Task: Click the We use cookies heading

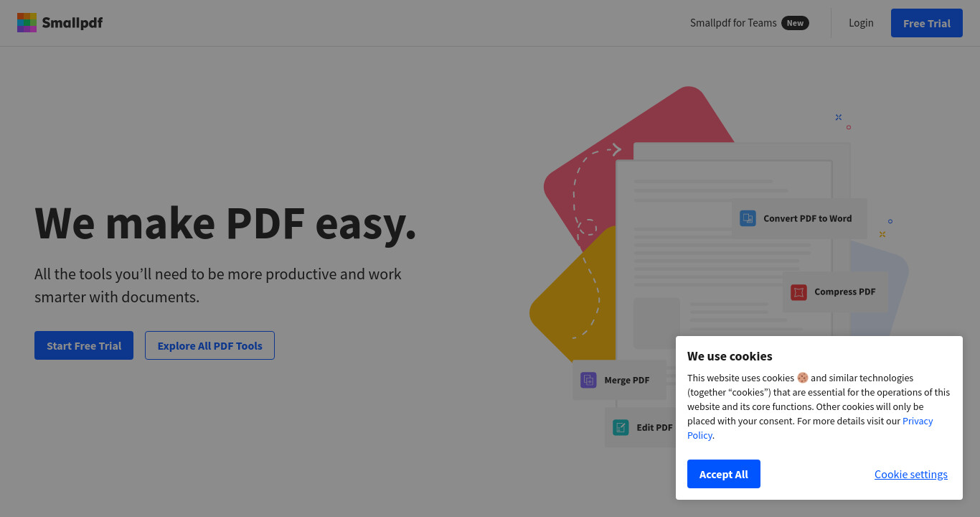Action: [730, 356]
